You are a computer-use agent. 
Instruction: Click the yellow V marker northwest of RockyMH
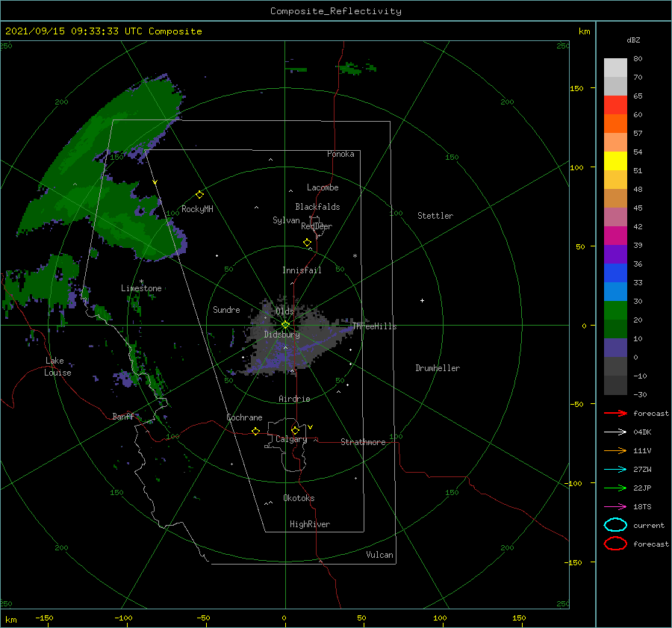155,182
